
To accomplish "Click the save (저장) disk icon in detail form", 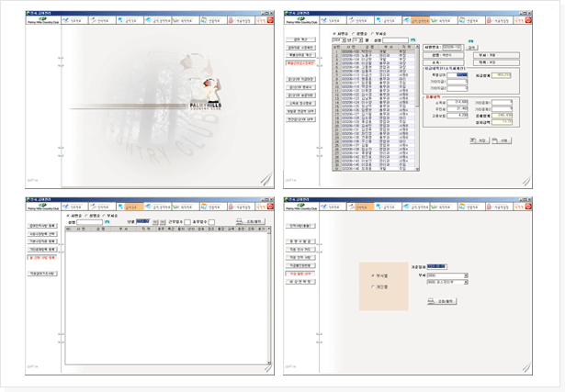I will [x=480, y=140].
